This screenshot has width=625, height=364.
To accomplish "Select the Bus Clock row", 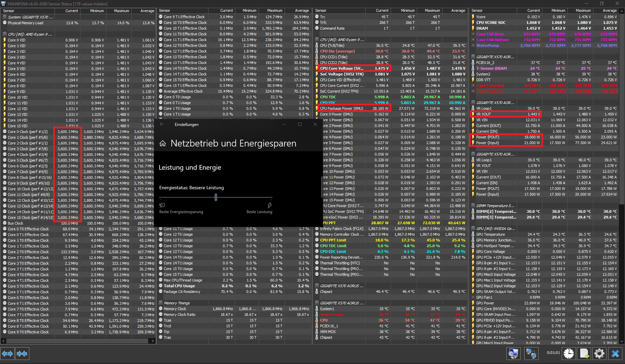I will [78, 223].
